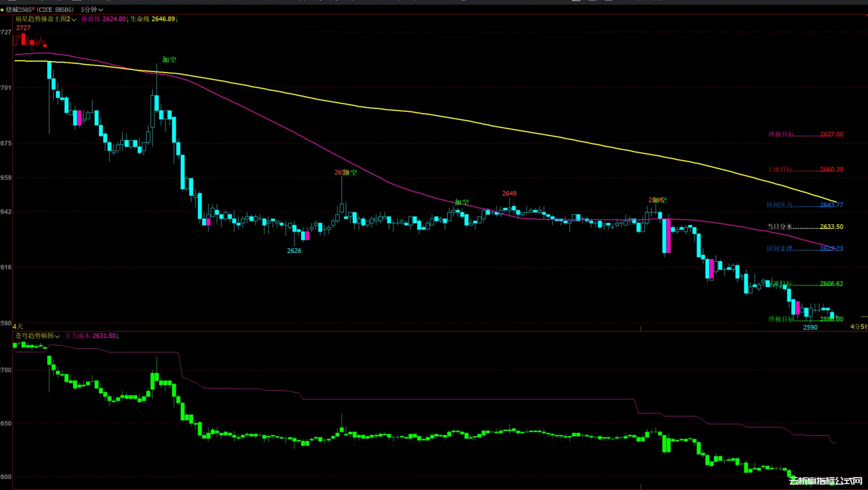Click the 当日分水 2633.50 level label
The width and height of the screenshot is (868, 490).
click(805, 227)
